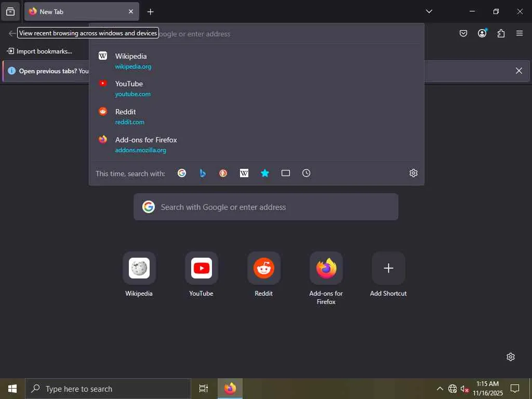This screenshot has height=399, width=532.
Task: Click the taskbar Type here to search box
Action: pos(108,389)
